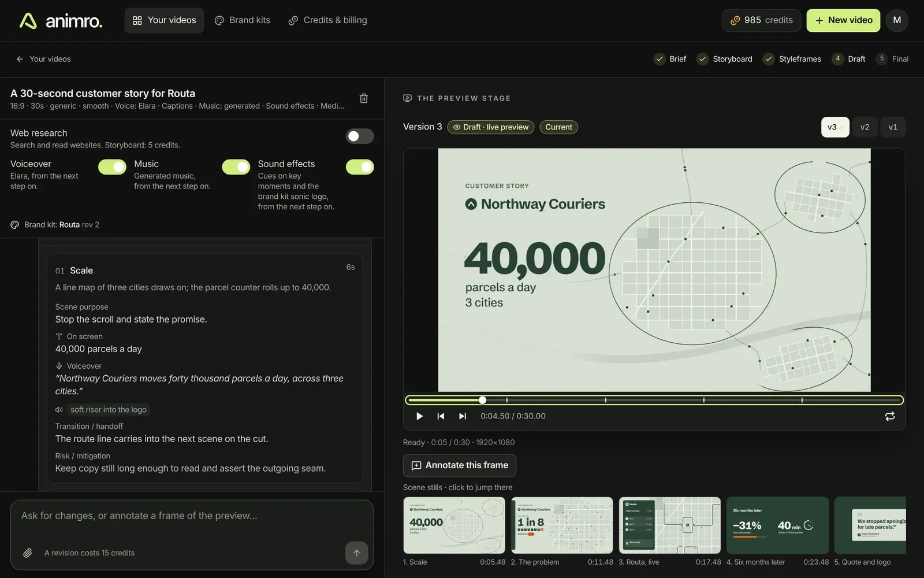Click the Voiceover microphone icon
This screenshot has width=924, height=578.
(59, 366)
